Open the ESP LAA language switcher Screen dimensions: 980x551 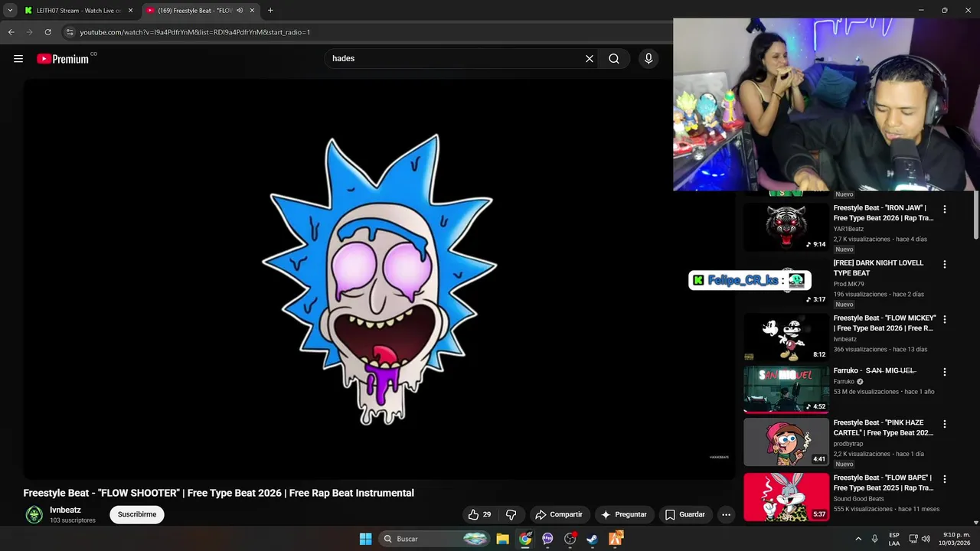click(894, 539)
